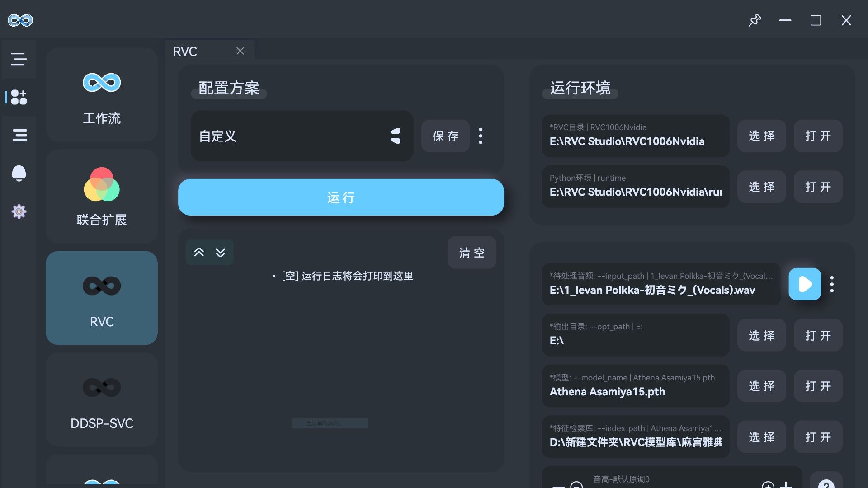Open more options beside audio play button
Viewport: 868px width, 488px height.
point(832,284)
